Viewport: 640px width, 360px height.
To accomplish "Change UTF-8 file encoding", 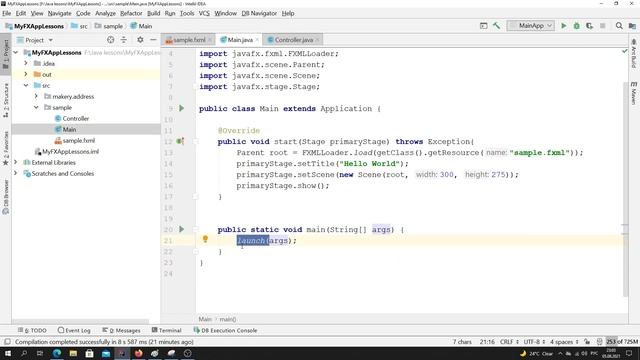I will pyautogui.click(x=534, y=342).
